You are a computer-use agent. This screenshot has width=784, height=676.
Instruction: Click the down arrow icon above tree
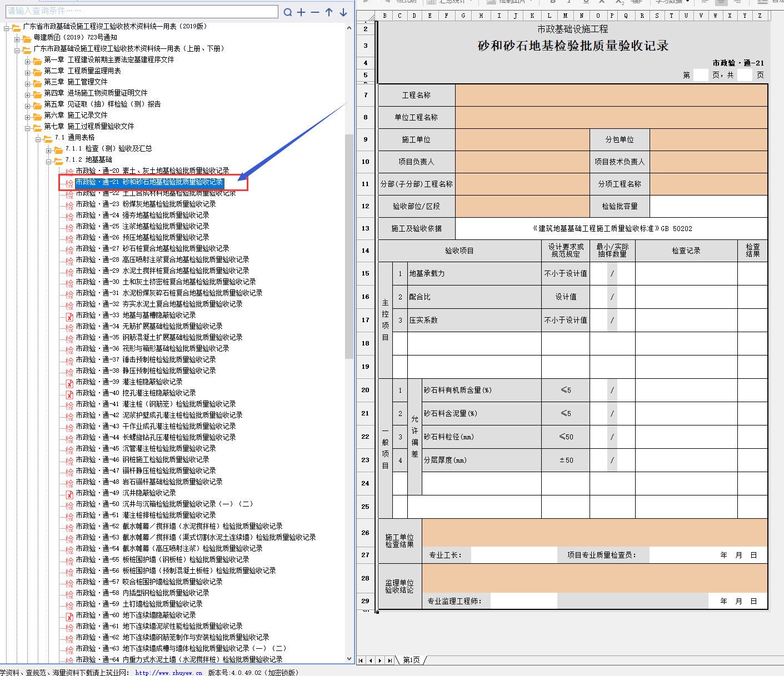343,12
